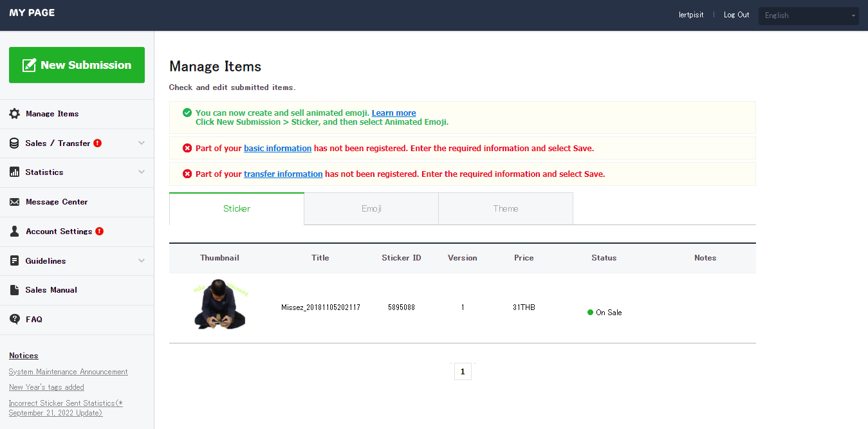The image size is (868, 429).
Task: Click the Statistics bar chart icon
Action: [x=14, y=172]
